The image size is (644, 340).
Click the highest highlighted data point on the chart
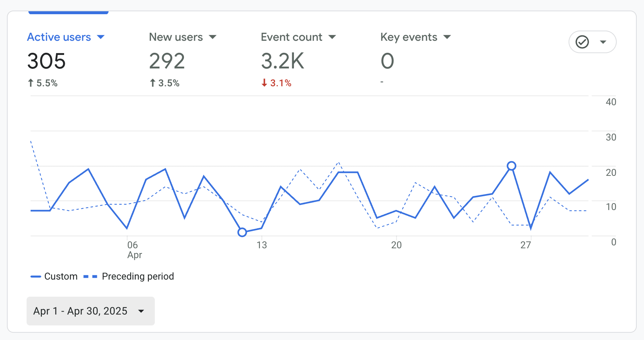pos(511,166)
